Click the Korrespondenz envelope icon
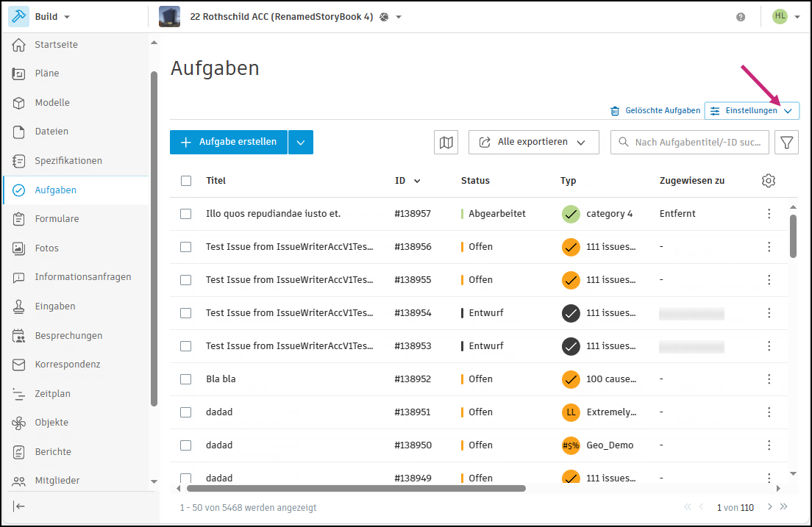The width and height of the screenshot is (812, 527). pos(18,365)
